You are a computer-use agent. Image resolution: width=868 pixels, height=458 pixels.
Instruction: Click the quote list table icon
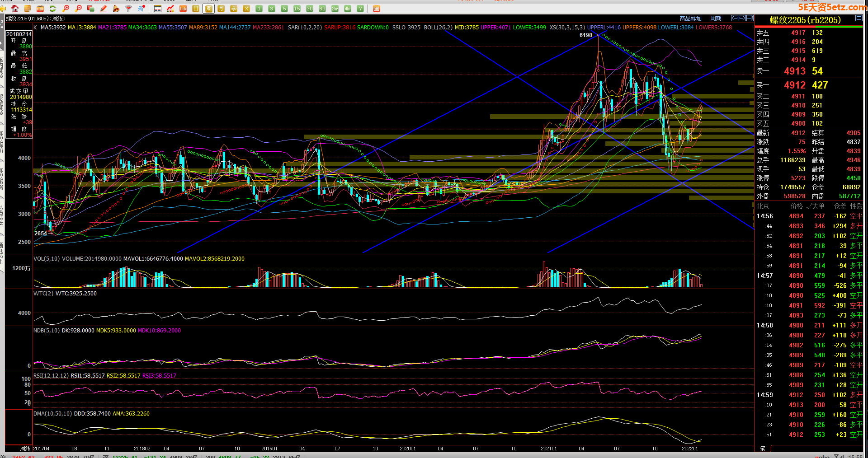coord(158,9)
